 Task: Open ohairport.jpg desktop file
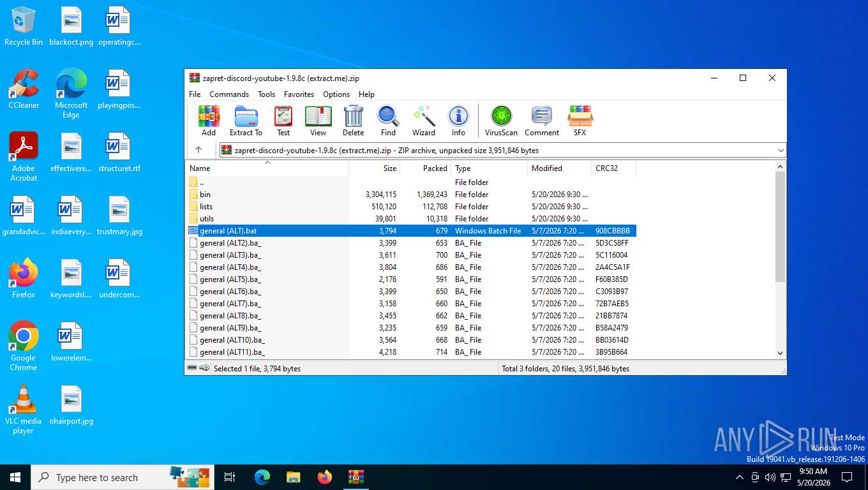(x=71, y=405)
